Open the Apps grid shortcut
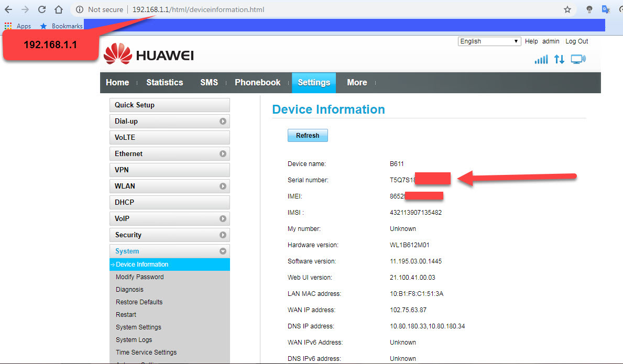 tap(18, 26)
